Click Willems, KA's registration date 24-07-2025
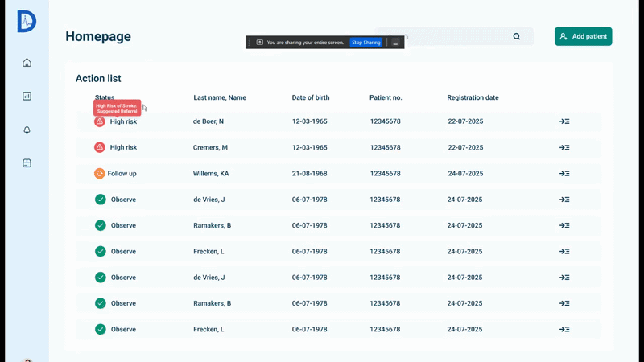This screenshot has width=644, height=362. [465, 174]
